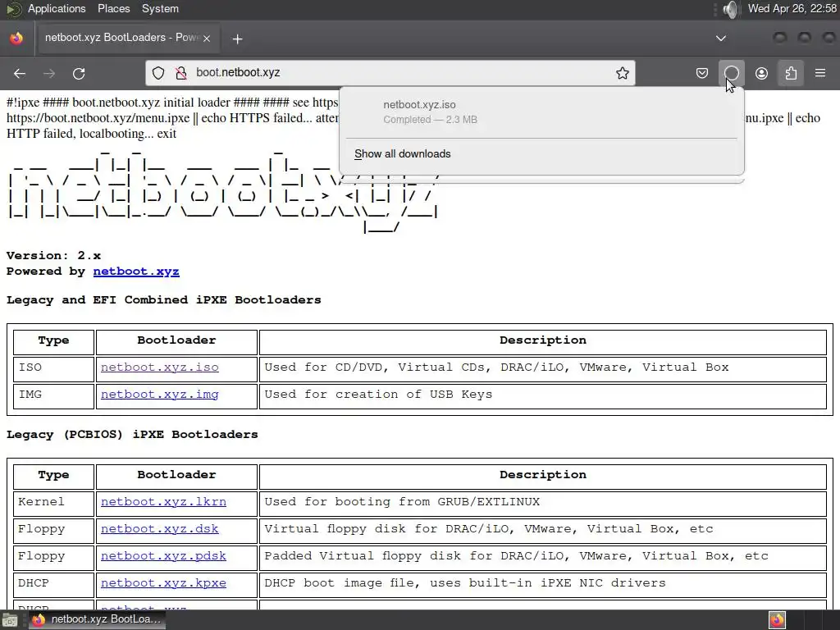Click the insecure connection padlock icon
840x630 pixels.
pos(181,73)
